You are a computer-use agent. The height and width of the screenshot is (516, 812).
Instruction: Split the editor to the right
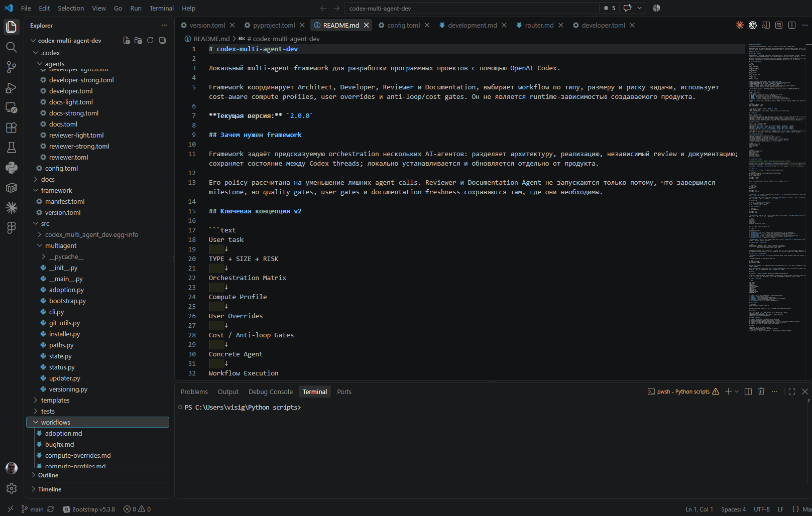pos(792,25)
